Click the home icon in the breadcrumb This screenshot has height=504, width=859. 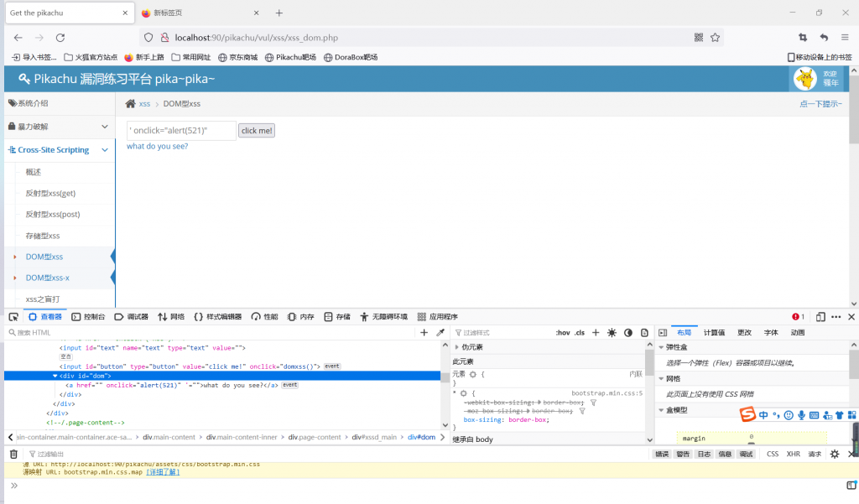(x=130, y=104)
